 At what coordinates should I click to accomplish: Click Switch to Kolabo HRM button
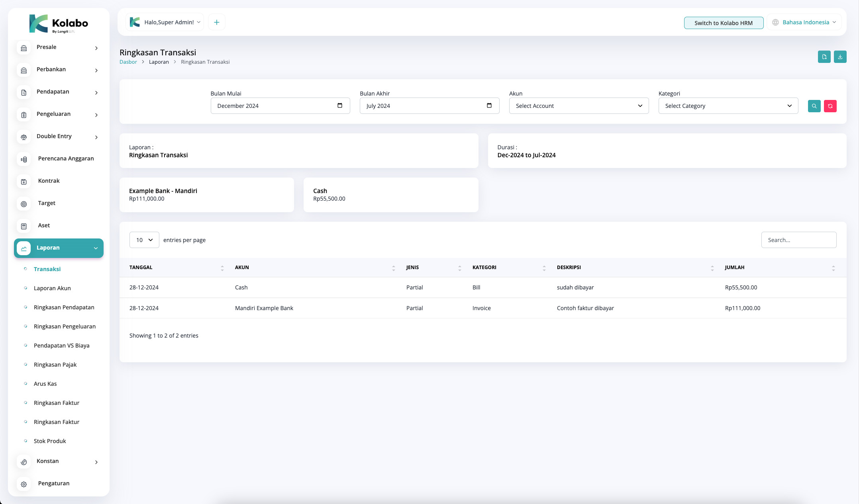(x=724, y=23)
